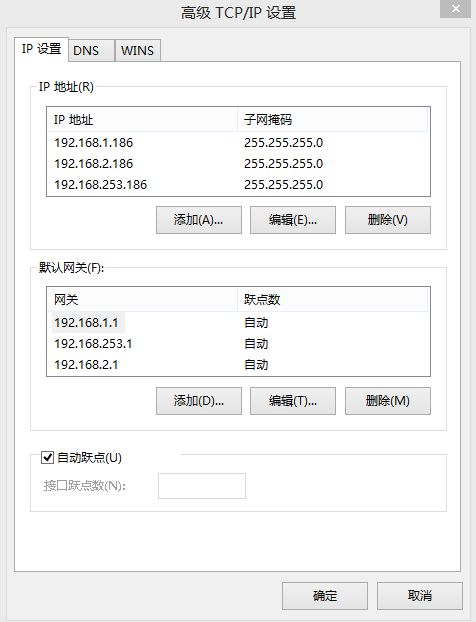476x622 pixels.
Task: Click 编辑(T)... button for gateways
Action: click(x=293, y=401)
